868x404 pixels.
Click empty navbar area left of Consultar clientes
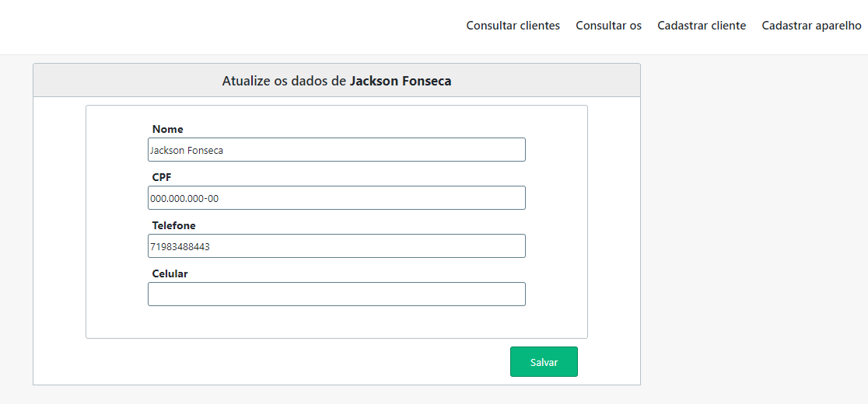tap(233, 26)
